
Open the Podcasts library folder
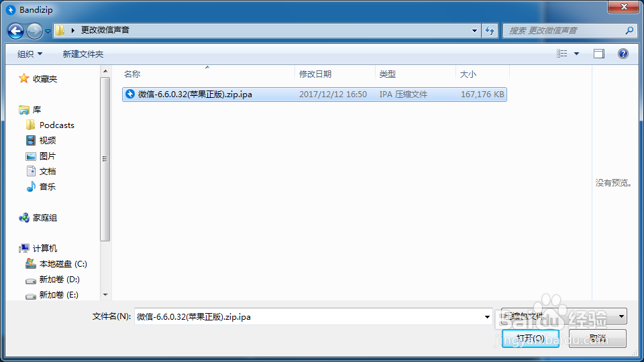(56, 125)
